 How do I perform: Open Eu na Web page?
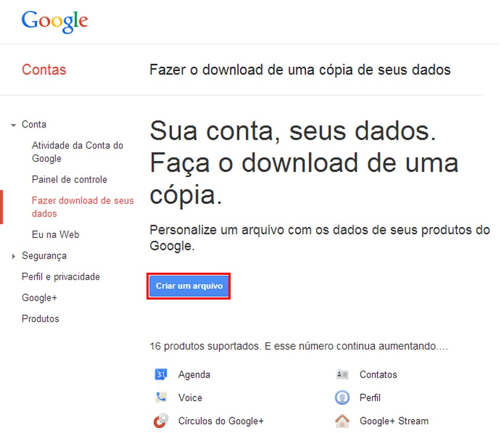click(x=55, y=235)
